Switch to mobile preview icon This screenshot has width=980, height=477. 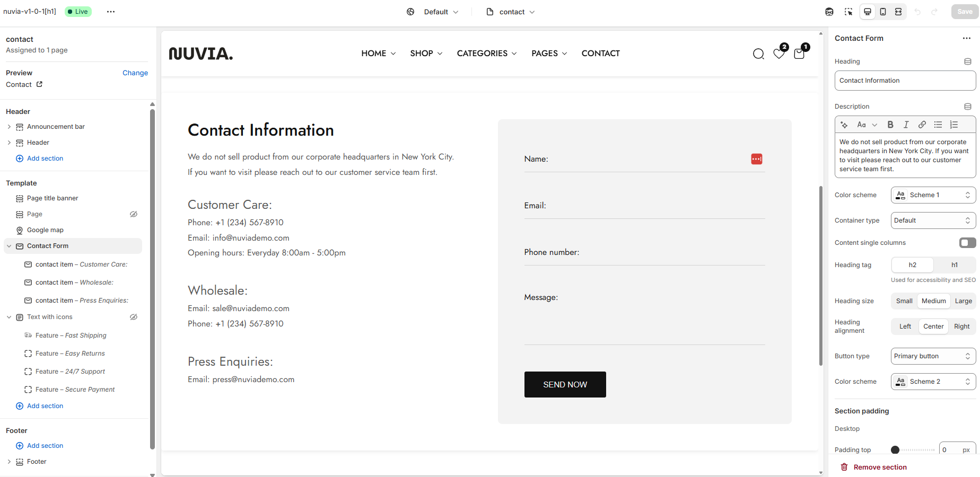pos(883,12)
